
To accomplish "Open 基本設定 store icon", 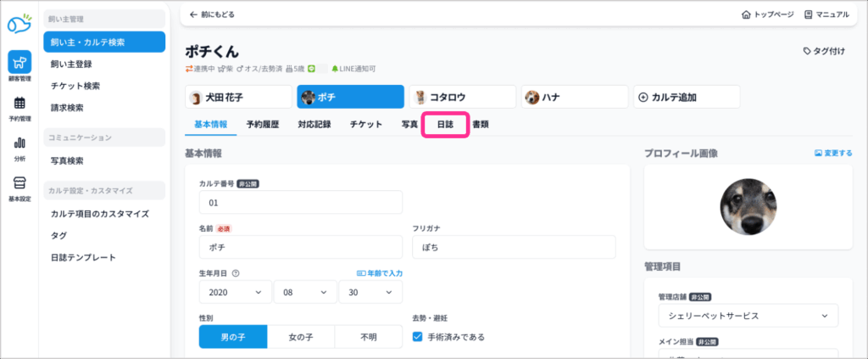I will (x=19, y=187).
